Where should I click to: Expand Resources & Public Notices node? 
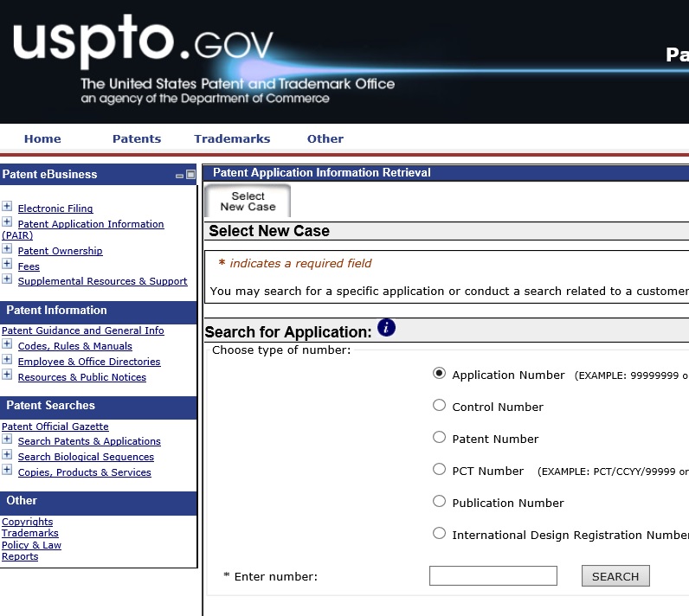(7, 375)
